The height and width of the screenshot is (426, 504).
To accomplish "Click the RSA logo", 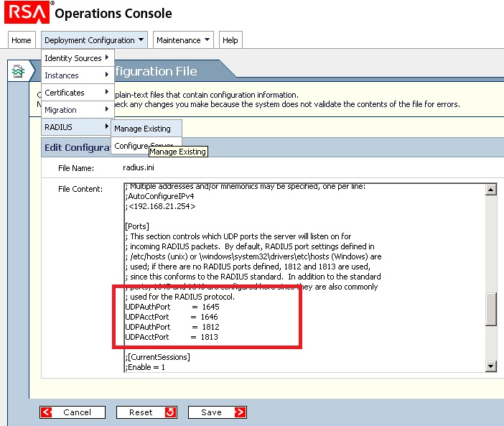I will click(27, 12).
